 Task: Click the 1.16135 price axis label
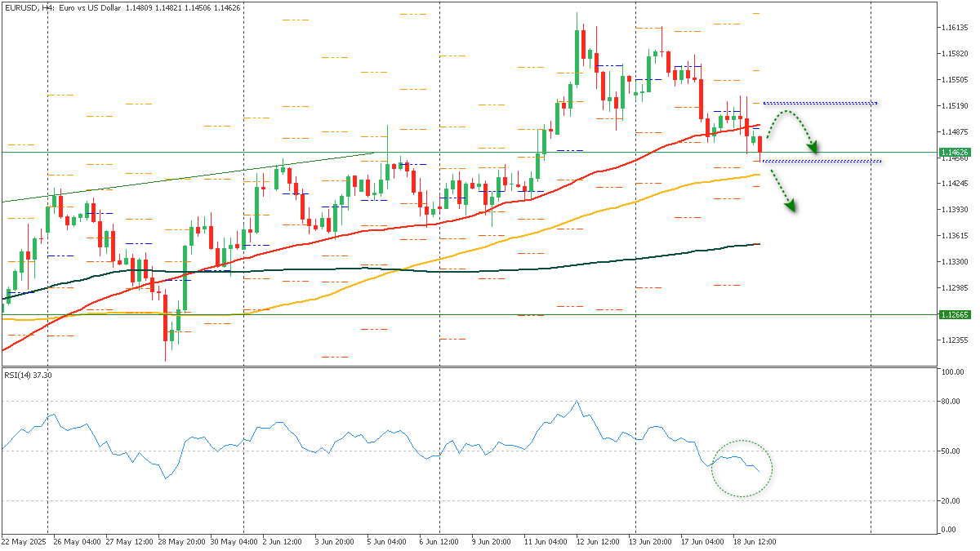[952, 28]
